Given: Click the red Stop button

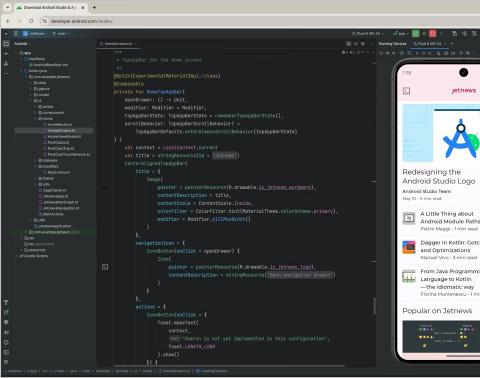Looking at the screenshot, I should click(432, 33).
